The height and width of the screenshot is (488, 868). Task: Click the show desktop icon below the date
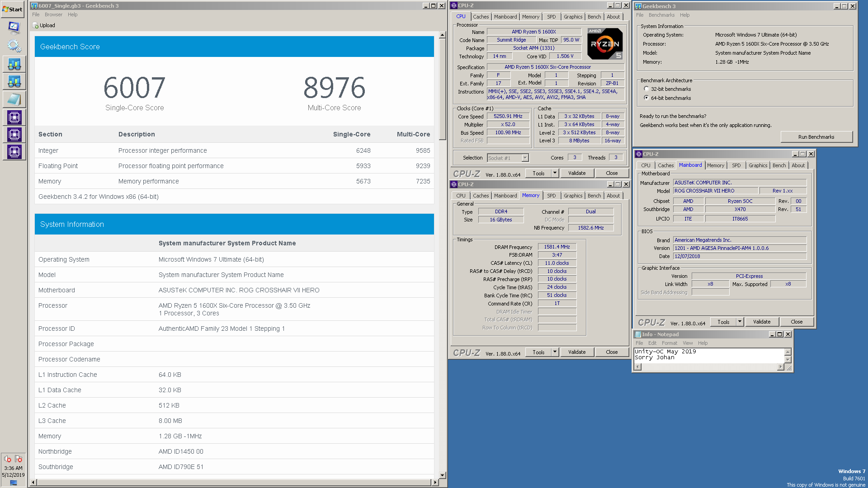(x=14, y=483)
